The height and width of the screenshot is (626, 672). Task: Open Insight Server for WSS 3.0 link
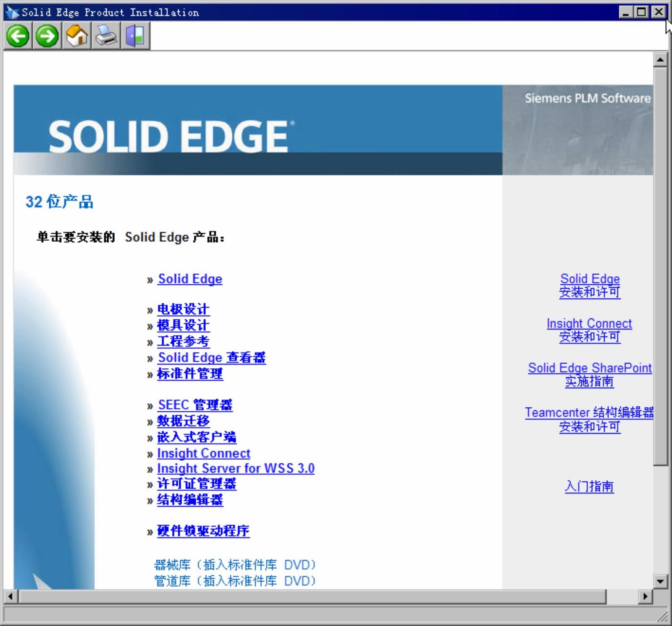(236, 468)
